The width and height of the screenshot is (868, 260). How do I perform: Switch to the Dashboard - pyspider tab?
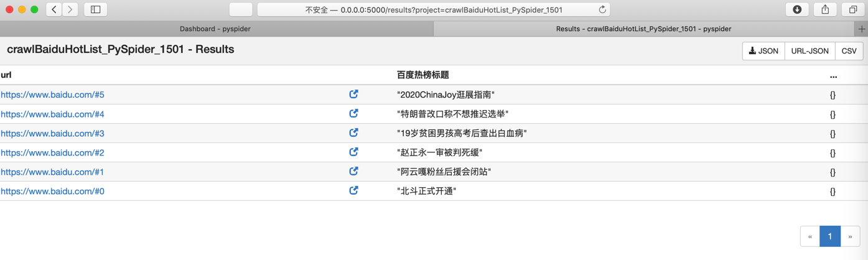(x=215, y=29)
